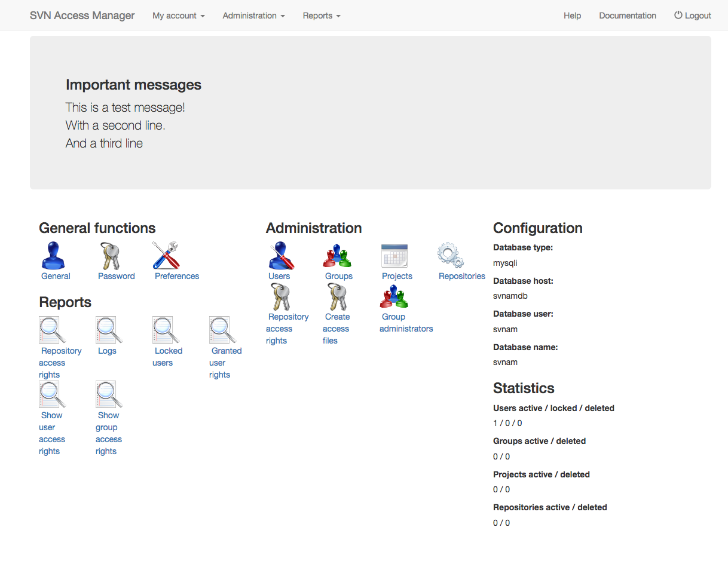
Task: Select the Projects calendar icon
Action: 396,256
